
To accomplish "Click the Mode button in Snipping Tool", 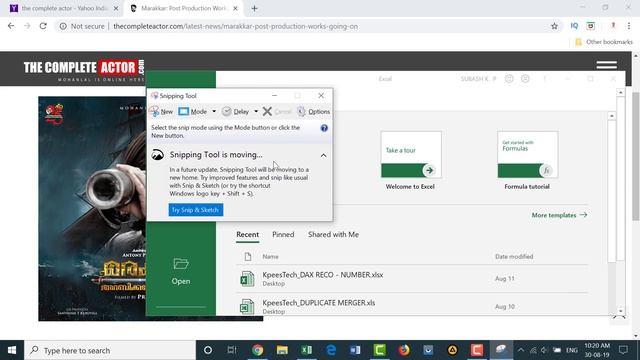I will click(193, 111).
